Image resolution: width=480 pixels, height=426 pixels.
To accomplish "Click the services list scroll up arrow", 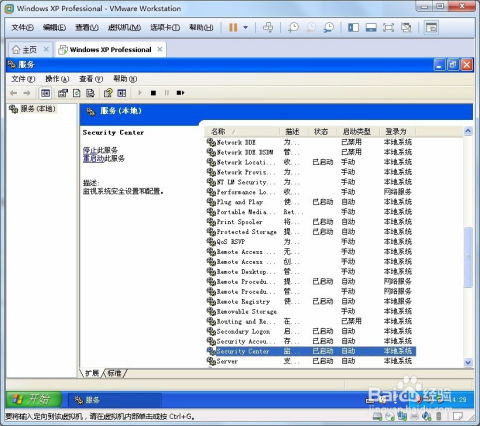I will (x=468, y=131).
